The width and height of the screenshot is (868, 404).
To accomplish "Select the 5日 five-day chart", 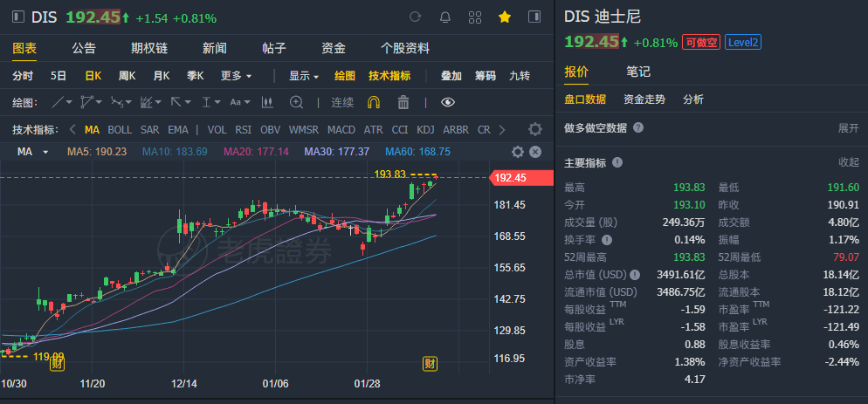I will [x=59, y=76].
